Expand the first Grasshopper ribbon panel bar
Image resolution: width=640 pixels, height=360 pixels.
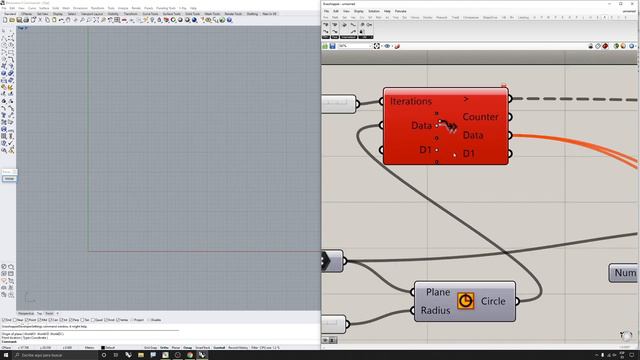(325, 37)
